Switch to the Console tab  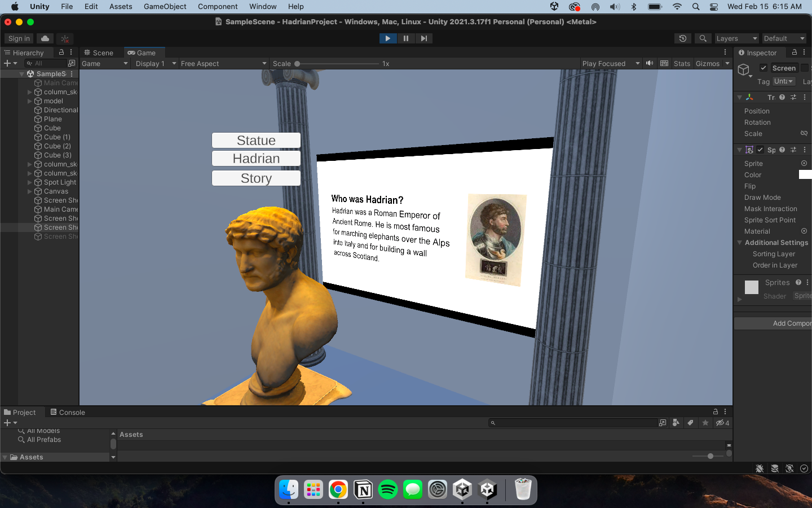67,412
